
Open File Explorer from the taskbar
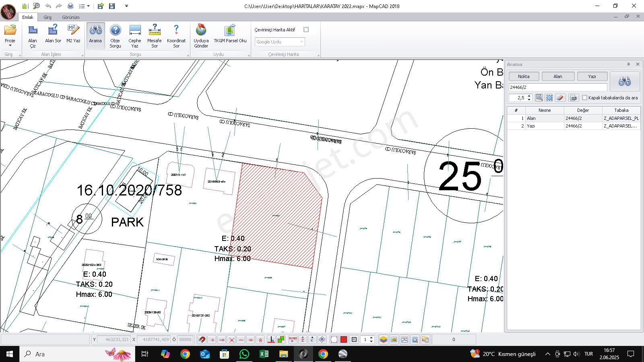click(x=283, y=354)
